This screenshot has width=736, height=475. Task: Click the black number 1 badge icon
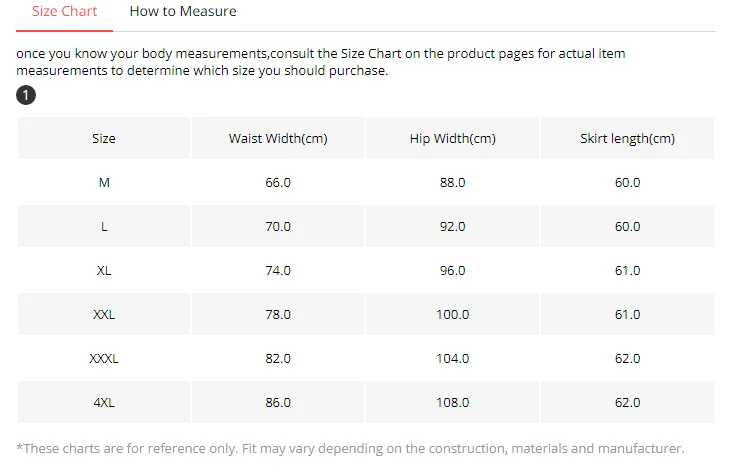[x=26, y=95]
